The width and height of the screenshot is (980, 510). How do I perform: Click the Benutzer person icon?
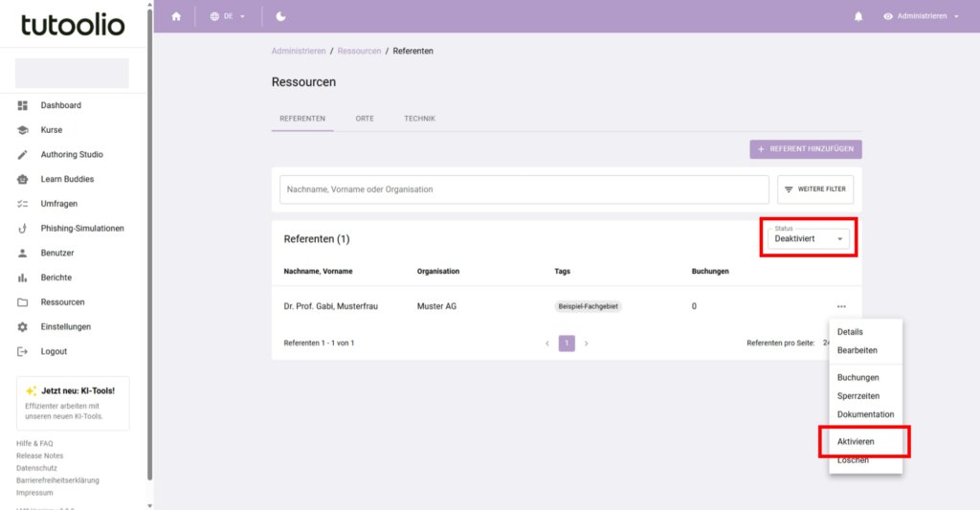(x=23, y=253)
